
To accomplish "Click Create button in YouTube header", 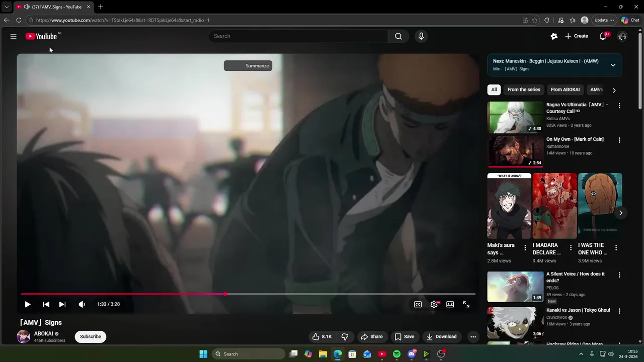I will click(x=577, y=36).
